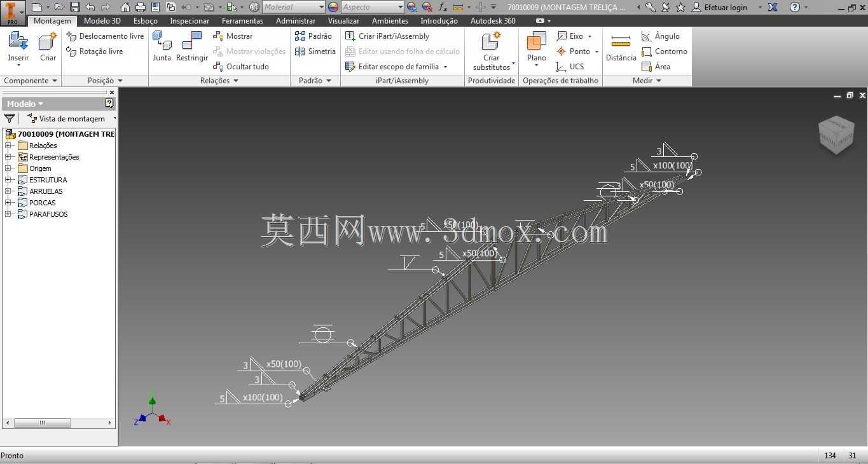Undo the last action
868x464 pixels.
(90, 7)
